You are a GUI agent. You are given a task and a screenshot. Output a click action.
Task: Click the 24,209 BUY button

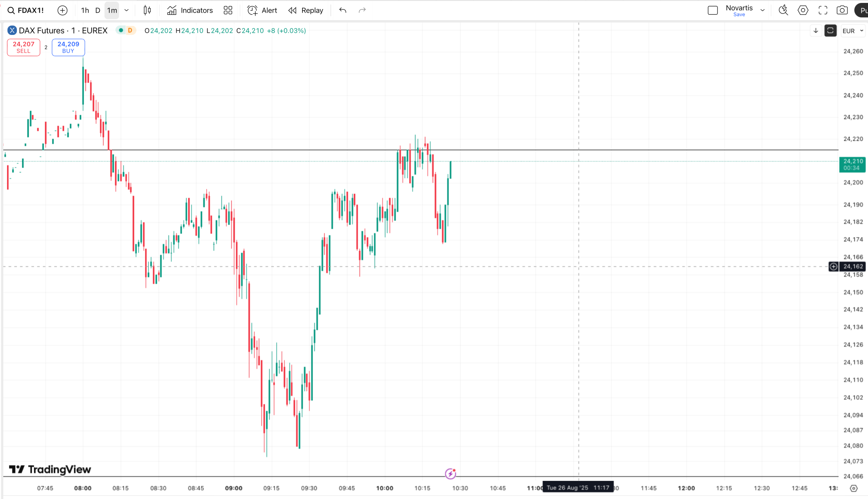tap(68, 47)
